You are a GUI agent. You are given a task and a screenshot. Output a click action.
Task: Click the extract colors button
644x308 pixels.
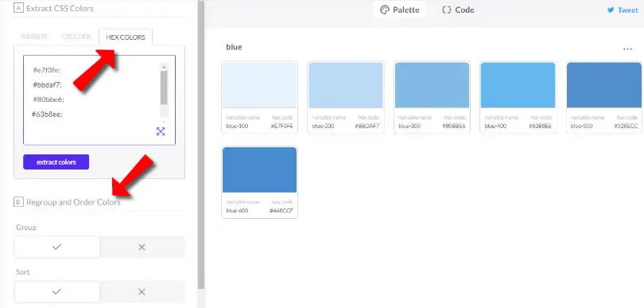click(56, 162)
